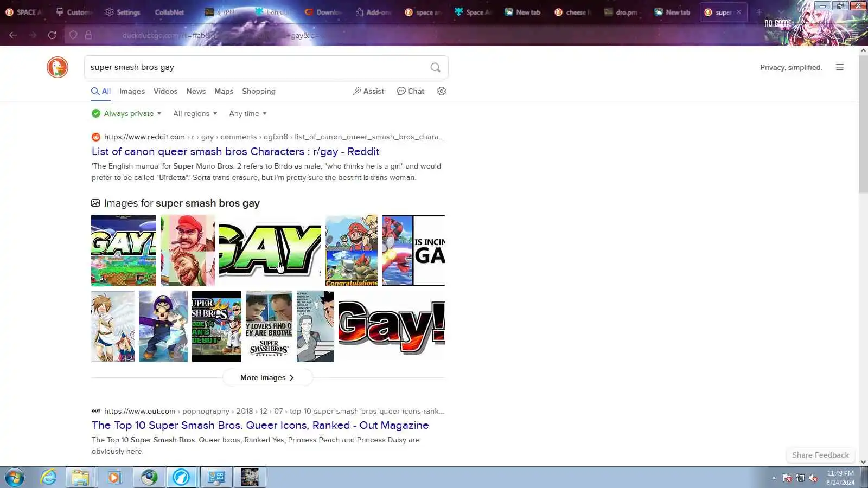Expand the Any time filter dropdown
The width and height of the screenshot is (868, 488).
pos(248,113)
